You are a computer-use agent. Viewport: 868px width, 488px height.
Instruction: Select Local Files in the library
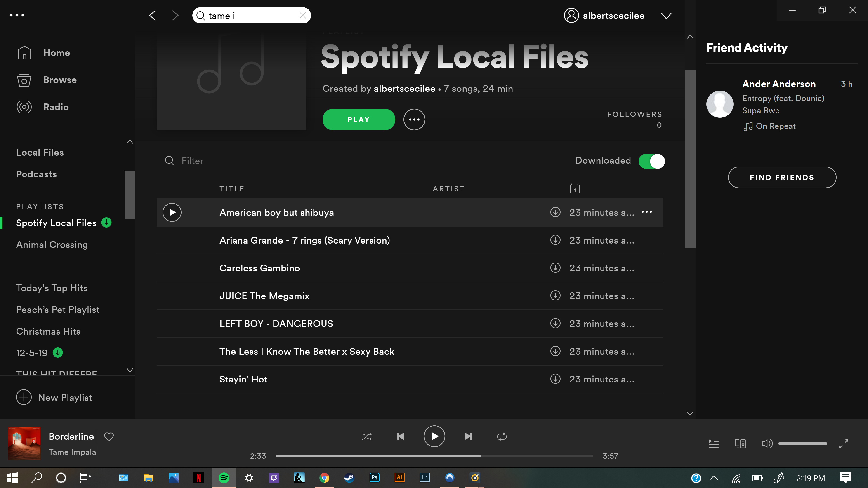pyautogui.click(x=40, y=152)
